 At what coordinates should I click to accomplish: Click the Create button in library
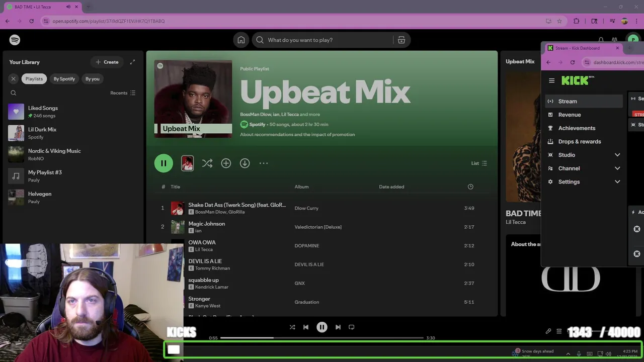pos(107,62)
